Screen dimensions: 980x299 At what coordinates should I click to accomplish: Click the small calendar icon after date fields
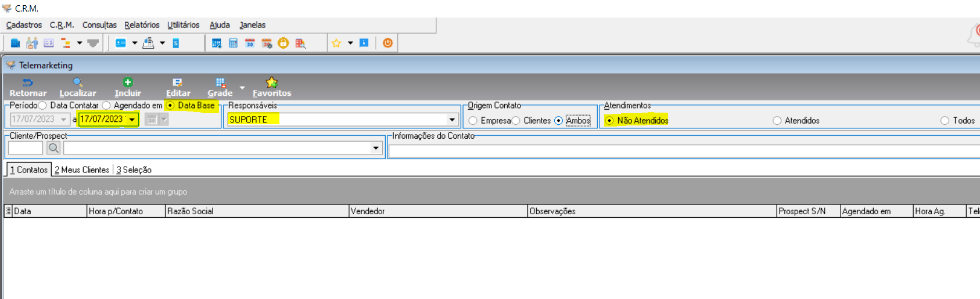152,120
